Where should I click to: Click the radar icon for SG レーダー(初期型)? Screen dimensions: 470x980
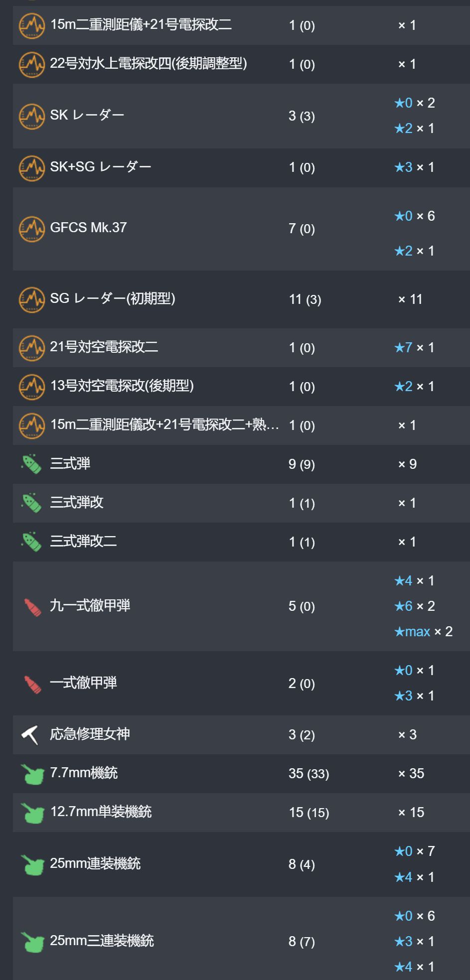(x=31, y=299)
